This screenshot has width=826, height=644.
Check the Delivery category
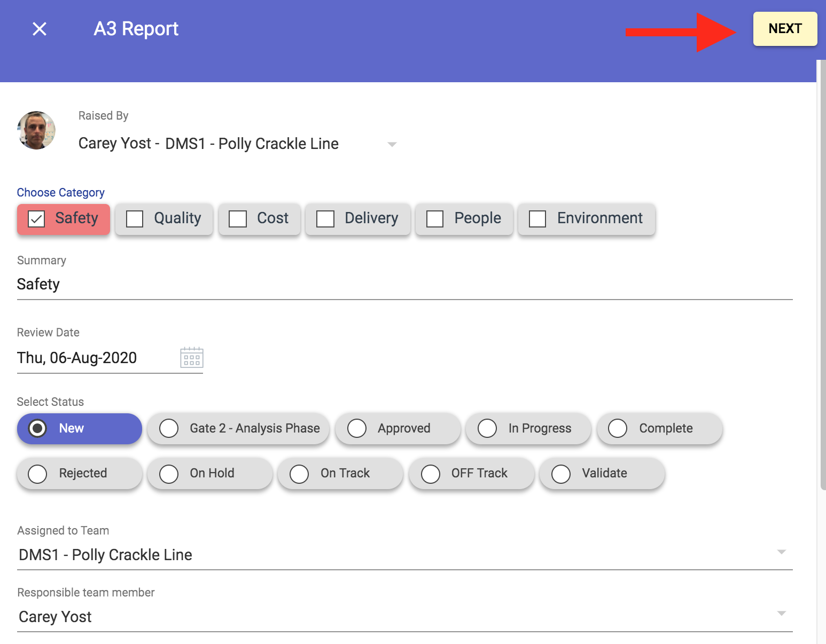pos(358,219)
